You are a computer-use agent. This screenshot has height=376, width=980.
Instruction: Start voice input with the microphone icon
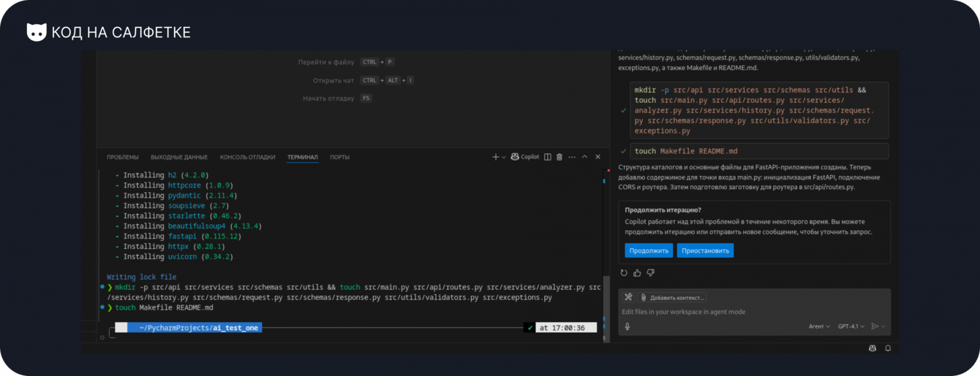(x=627, y=326)
